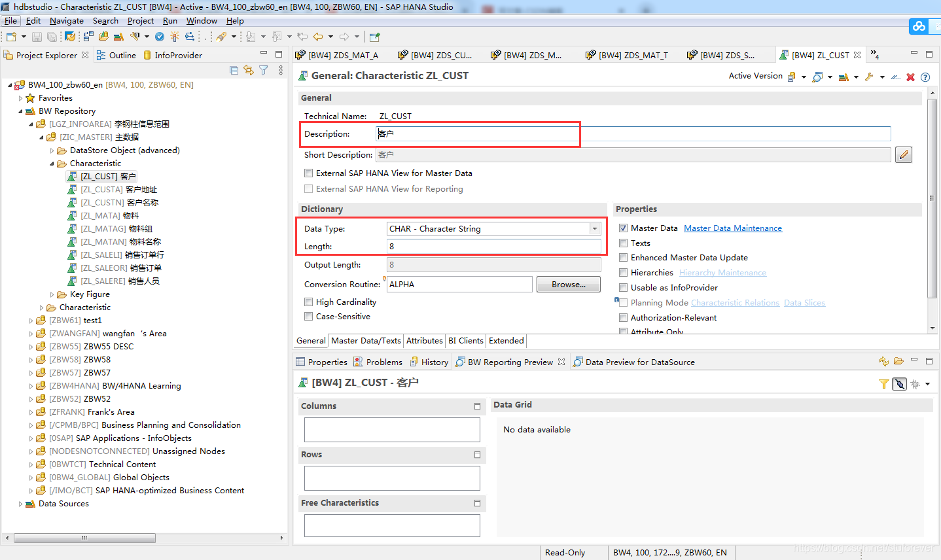Image resolution: width=941 pixels, height=560 pixels.
Task: Expand the Data Sources node
Action: (20, 504)
